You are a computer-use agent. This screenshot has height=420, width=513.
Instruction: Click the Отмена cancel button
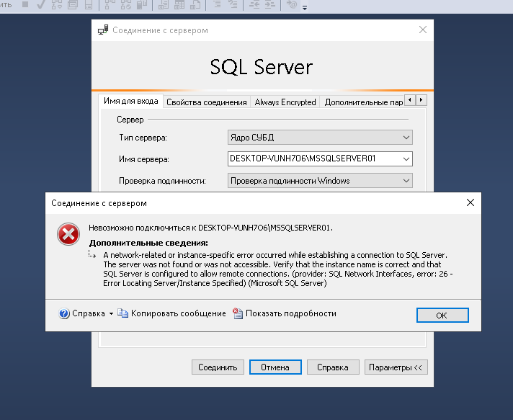[x=275, y=367]
